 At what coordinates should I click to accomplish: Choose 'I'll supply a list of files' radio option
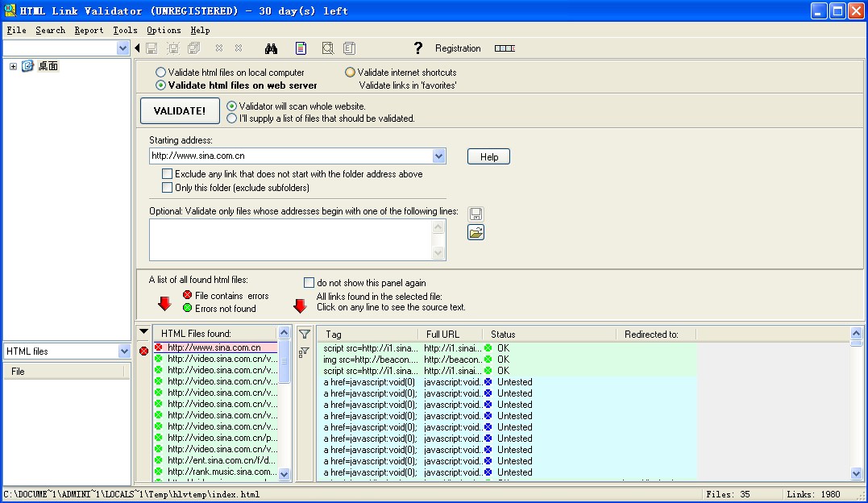232,118
